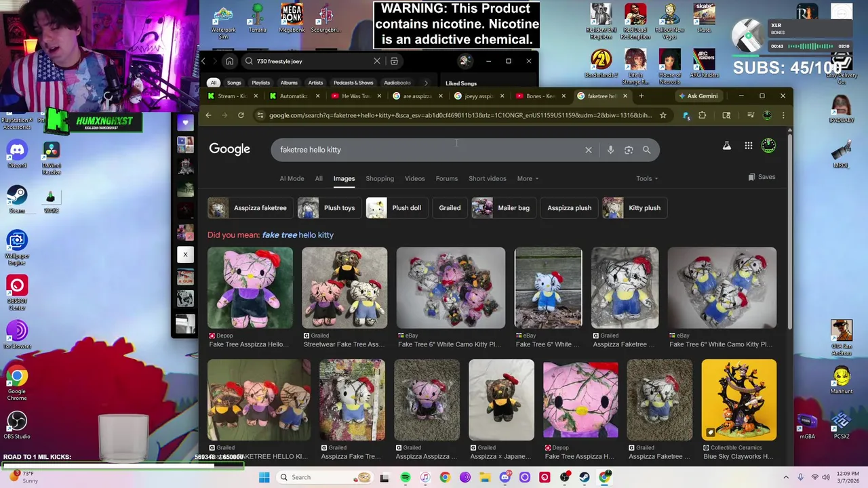Close the 'joeyy asspiz' Chrome tab
Image resolution: width=868 pixels, height=488 pixels.
[x=501, y=96]
